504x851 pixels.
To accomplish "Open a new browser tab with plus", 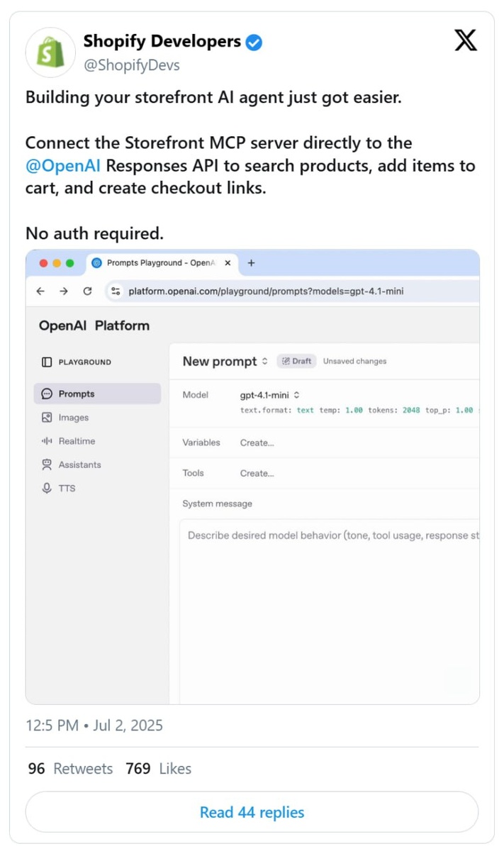I will 251,262.
